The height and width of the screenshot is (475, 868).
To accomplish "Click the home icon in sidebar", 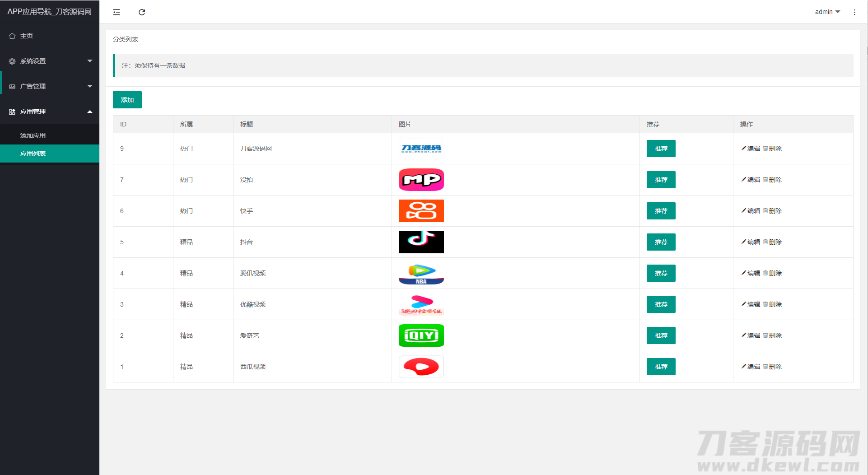I will tap(12, 36).
